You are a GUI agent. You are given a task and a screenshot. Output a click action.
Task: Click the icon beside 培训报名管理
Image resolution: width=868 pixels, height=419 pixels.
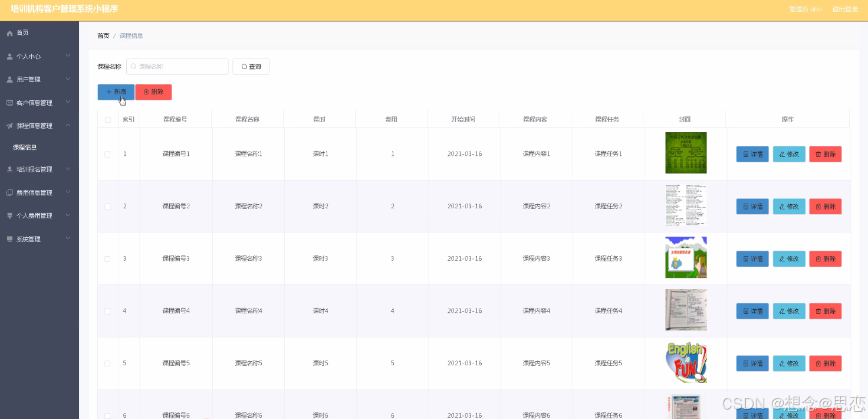pyautogui.click(x=9, y=169)
